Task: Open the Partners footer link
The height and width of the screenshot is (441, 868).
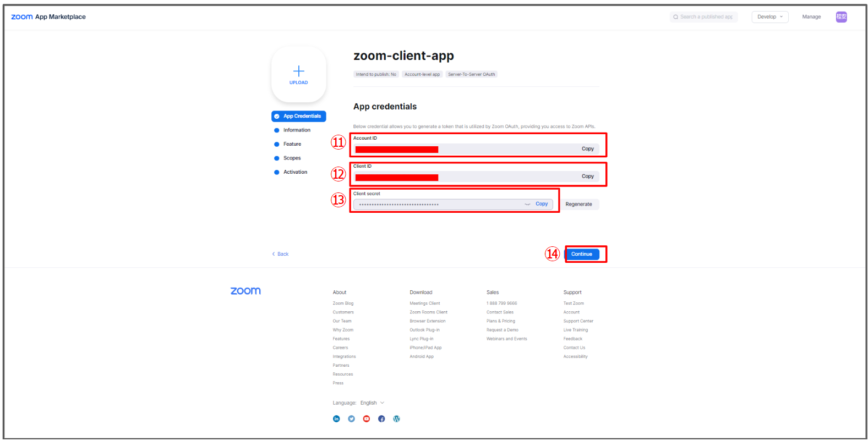Action: (341, 365)
